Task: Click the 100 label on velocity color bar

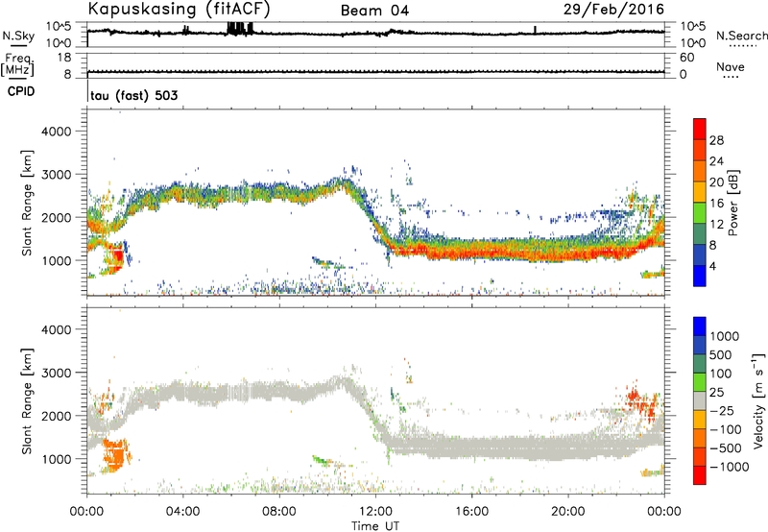Action: coord(720,374)
